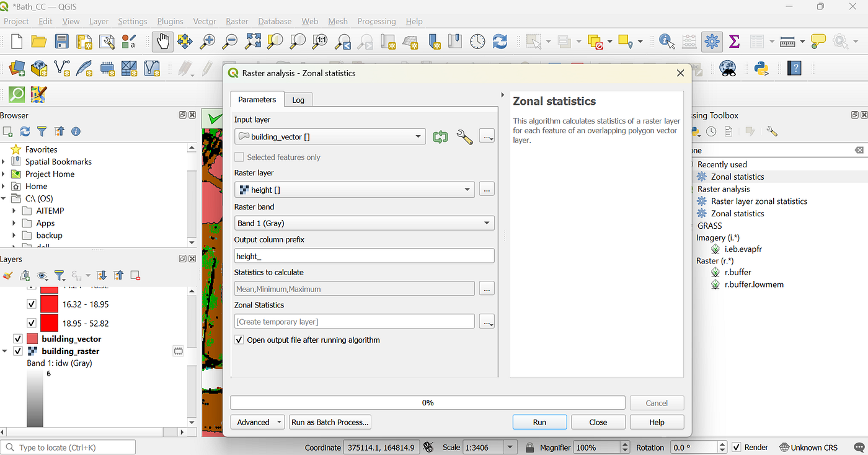Viewport: 868px width, 455px height.
Task: Select the Measure Line ruler tool
Action: coord(787,42)
